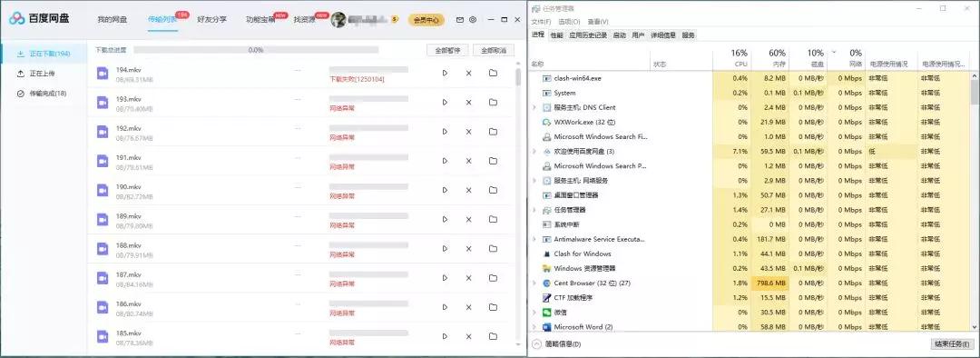Open 传输完成(18) in sidebar
The height and width of the screenshot is (358, 980).
pos(44,94)
